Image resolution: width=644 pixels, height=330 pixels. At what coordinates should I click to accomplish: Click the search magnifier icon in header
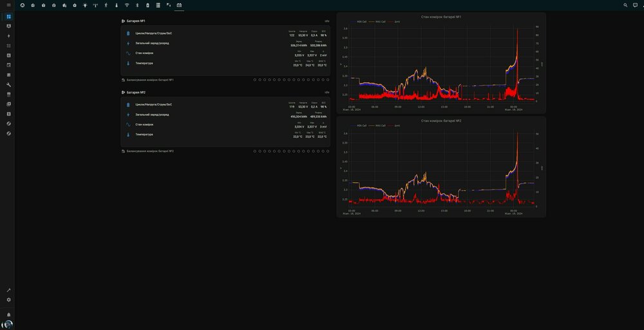(625, 5)
